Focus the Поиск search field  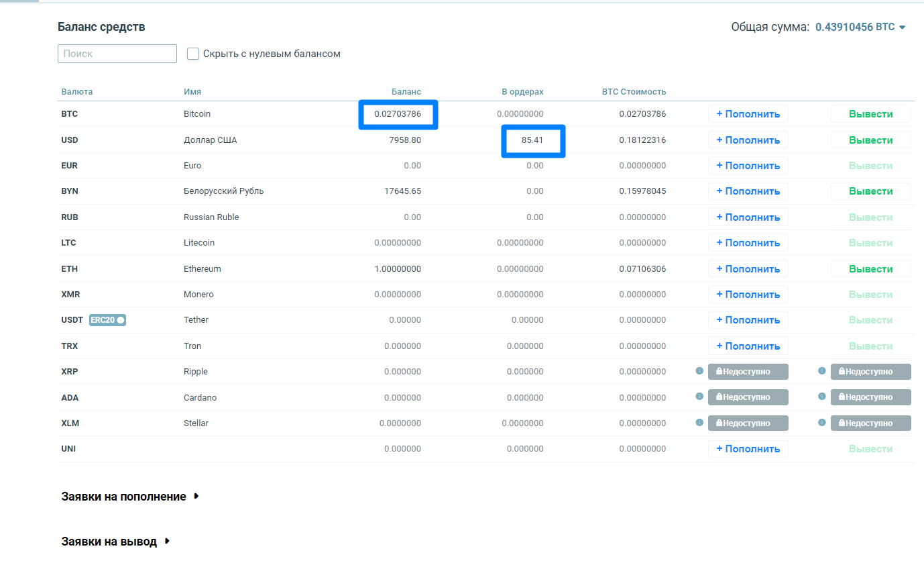(117, 54)
